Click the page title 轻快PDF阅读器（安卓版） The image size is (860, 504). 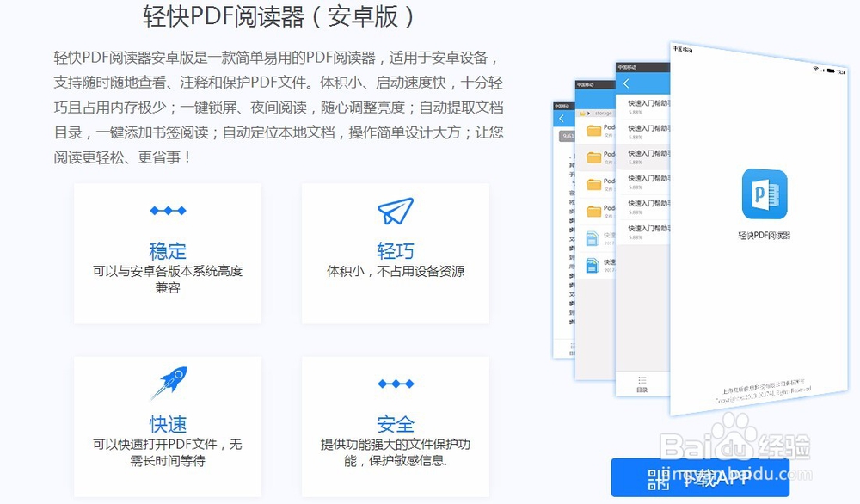point(279,16)
